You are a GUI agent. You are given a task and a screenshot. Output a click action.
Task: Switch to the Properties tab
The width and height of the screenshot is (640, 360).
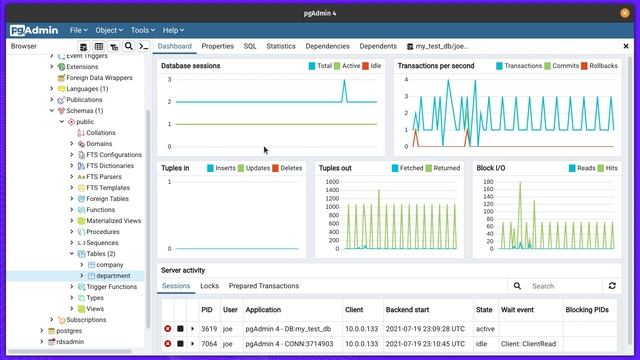218,46
